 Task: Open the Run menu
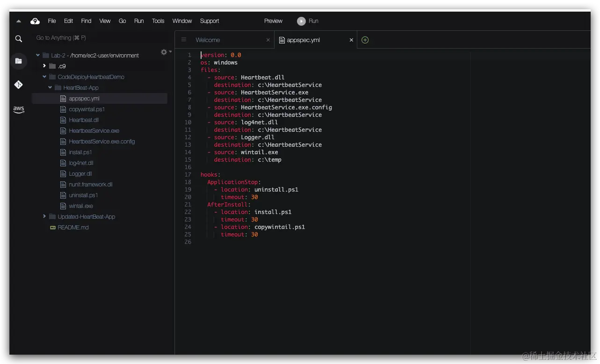139,21
